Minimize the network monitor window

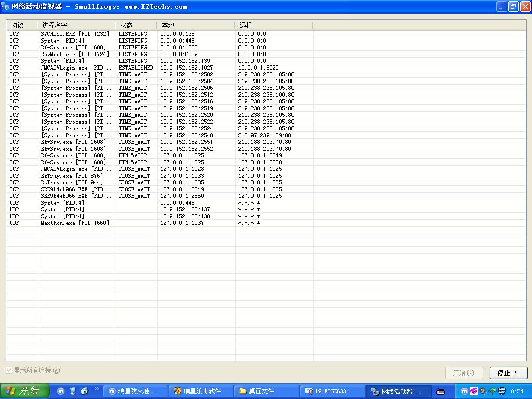[x=501, y=6]
